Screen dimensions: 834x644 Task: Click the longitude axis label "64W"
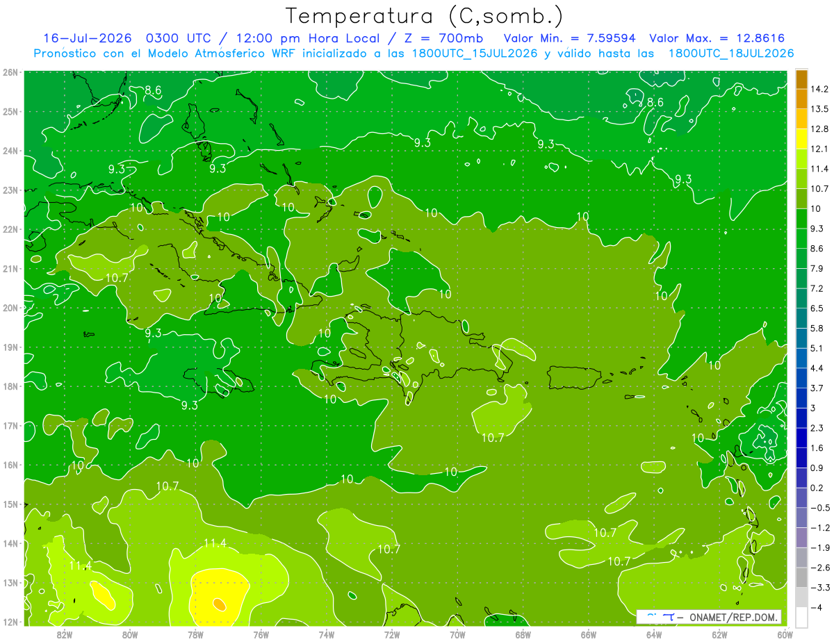(x=654, y=635)
